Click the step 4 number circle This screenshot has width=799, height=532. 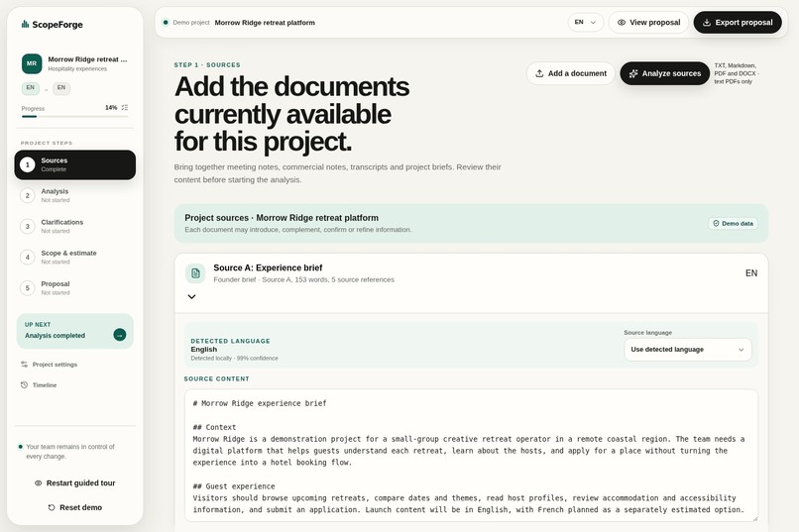point(28,258)
